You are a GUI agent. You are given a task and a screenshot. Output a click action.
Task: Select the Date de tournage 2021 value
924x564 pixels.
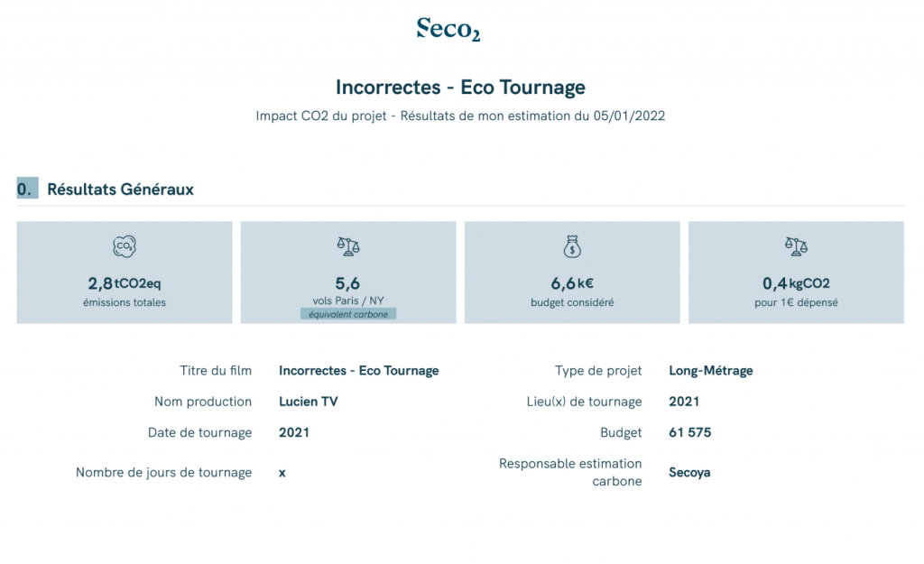point(294,432)
